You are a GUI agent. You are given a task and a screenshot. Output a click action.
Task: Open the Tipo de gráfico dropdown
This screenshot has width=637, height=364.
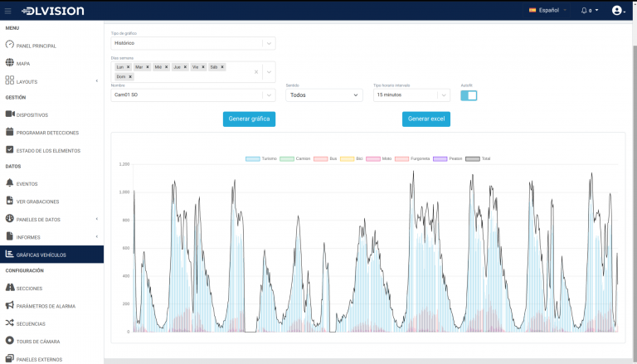click(x=193, y=43)
